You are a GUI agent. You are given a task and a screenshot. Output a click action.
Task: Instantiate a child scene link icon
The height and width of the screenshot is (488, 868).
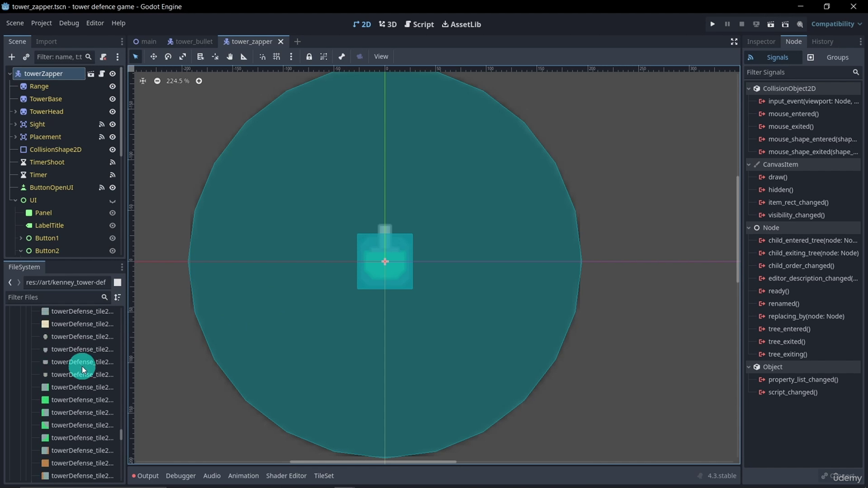click(x=26, y=57)
